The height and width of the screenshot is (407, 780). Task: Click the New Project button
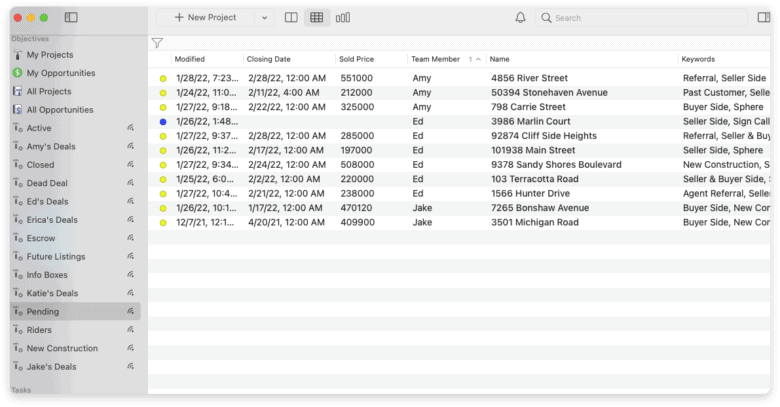pyautogui.click(x=205, y=18)
